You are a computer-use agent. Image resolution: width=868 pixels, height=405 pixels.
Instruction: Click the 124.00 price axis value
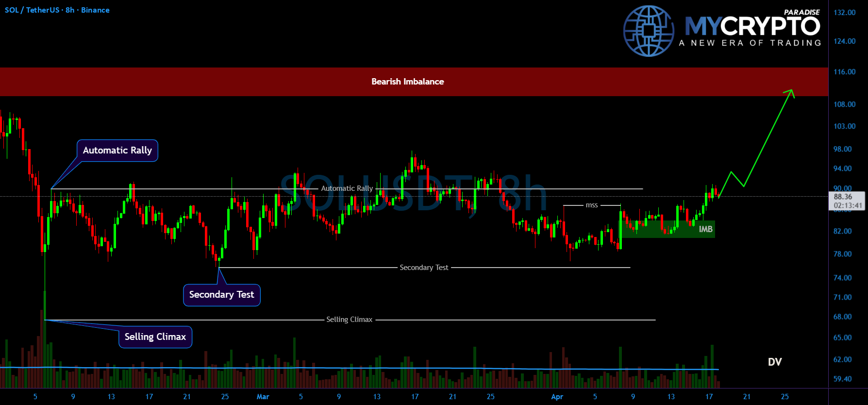coord(845,41)
